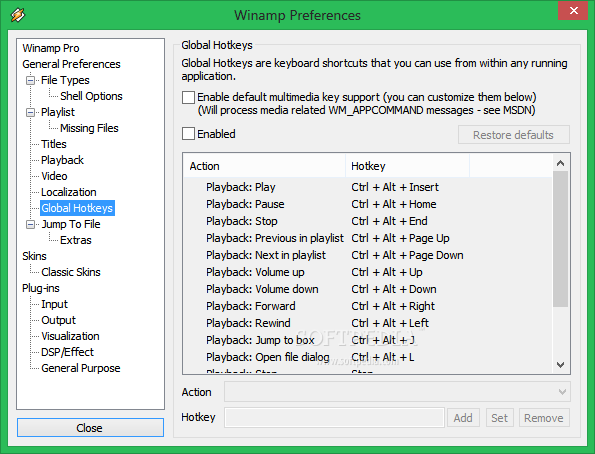
Task: Go to Titles preferences
Action: coord(54,144)
